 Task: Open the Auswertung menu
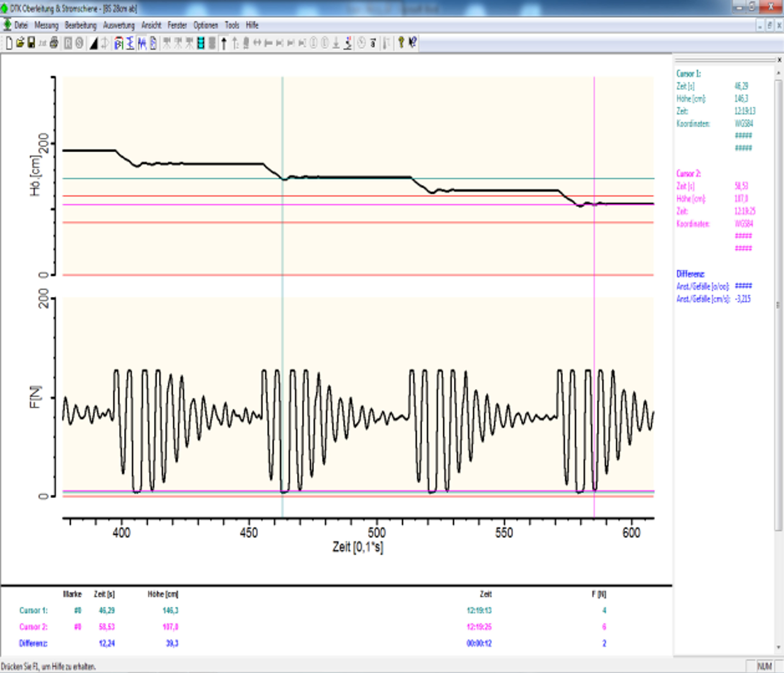pos(119,25)
